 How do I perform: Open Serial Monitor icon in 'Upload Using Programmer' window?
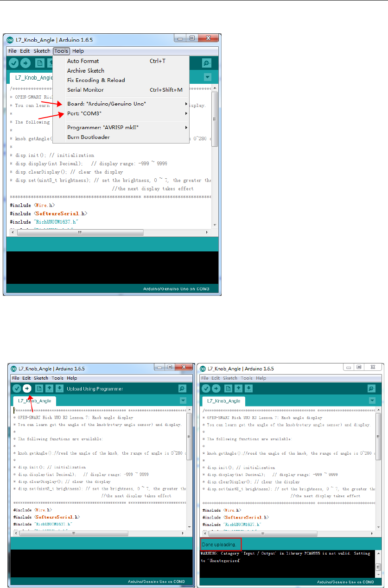point(182,388)
